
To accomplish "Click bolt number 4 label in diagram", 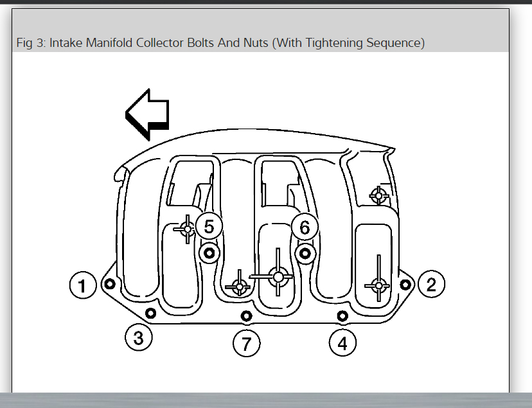I will pos(342,343).
